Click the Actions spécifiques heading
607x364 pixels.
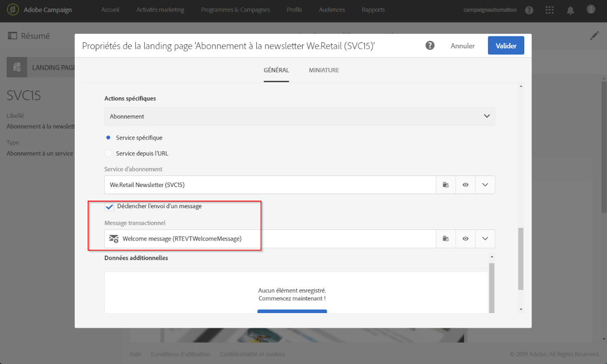pyautogui.click(x=130, y=98)
